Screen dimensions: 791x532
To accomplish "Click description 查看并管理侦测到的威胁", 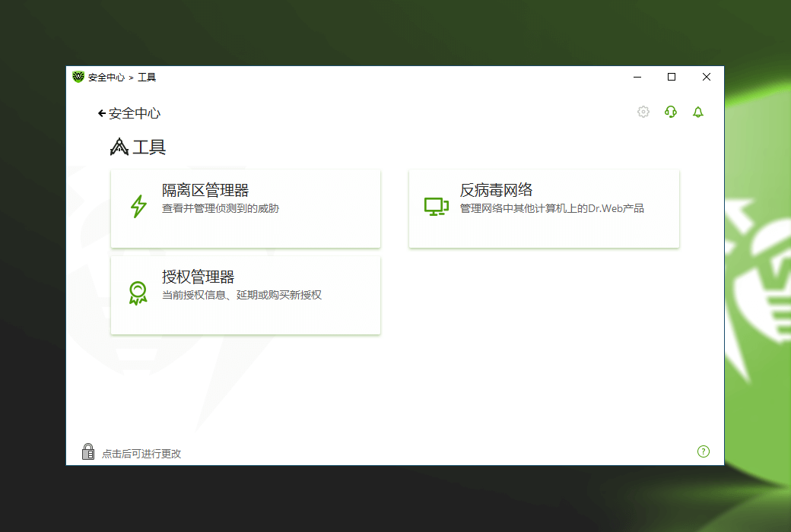I will pyautogui.click(x=221, y=208).
